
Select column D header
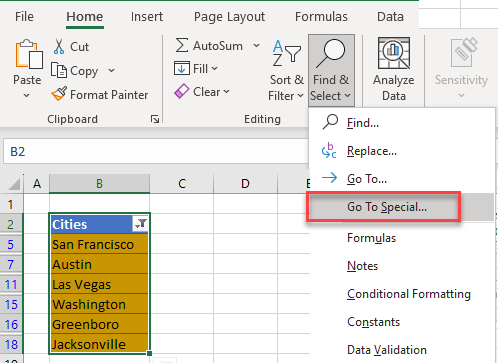click(245, 184)
